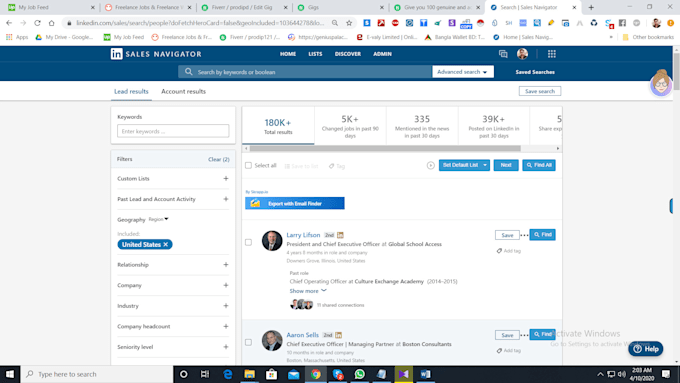Click the Save search button
The width and height of the screenshot is (680, 383).
click(539, 91)
